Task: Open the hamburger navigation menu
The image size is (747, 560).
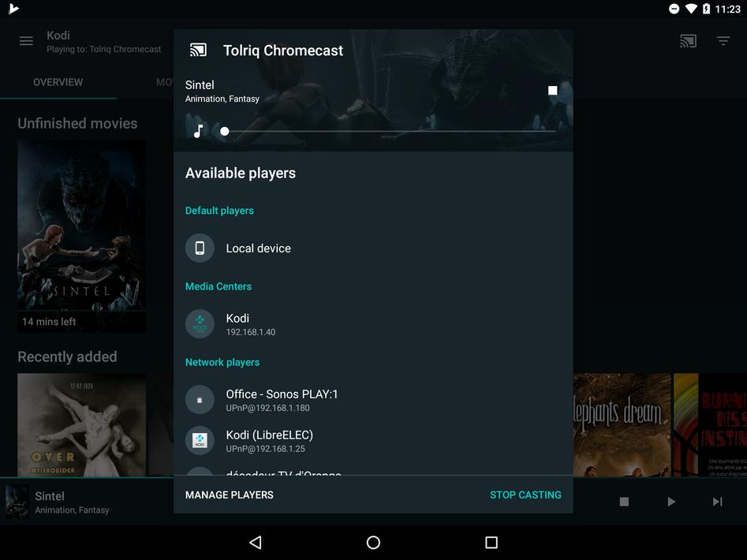Action: coord(26,41)
